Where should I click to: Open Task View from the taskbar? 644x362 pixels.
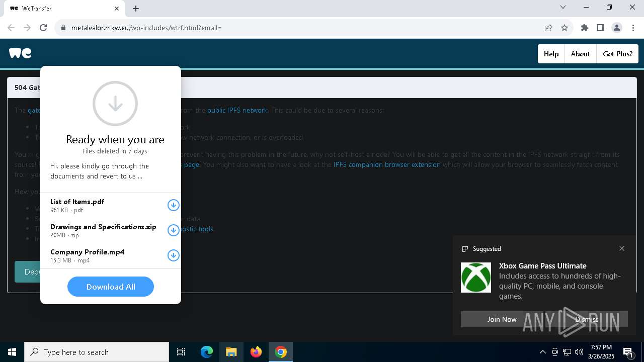coord(181,352)
